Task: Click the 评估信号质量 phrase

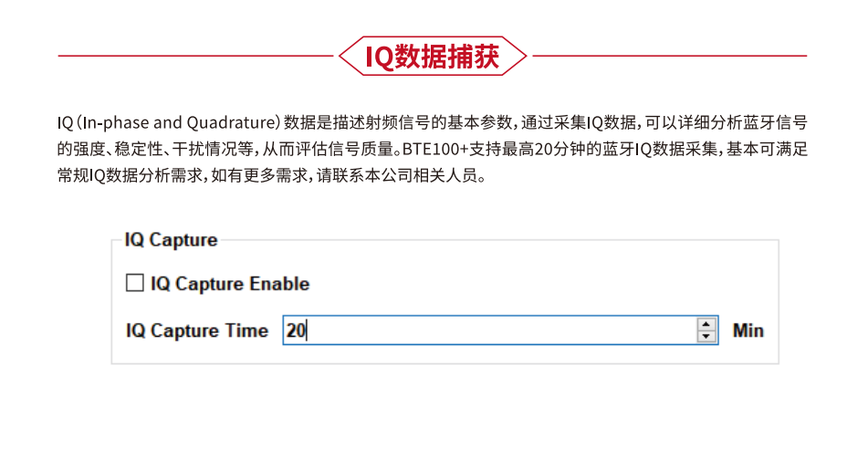Action: 356,148
